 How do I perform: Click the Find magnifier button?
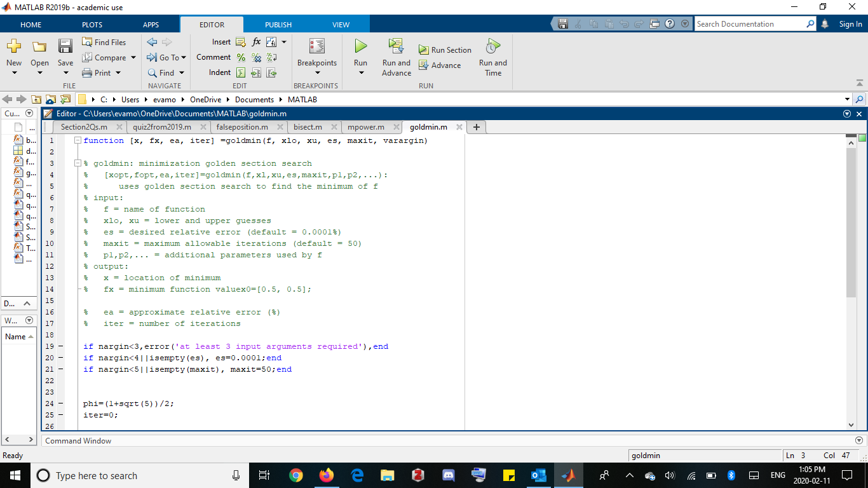pyautogui.click(x=166, y=72)
